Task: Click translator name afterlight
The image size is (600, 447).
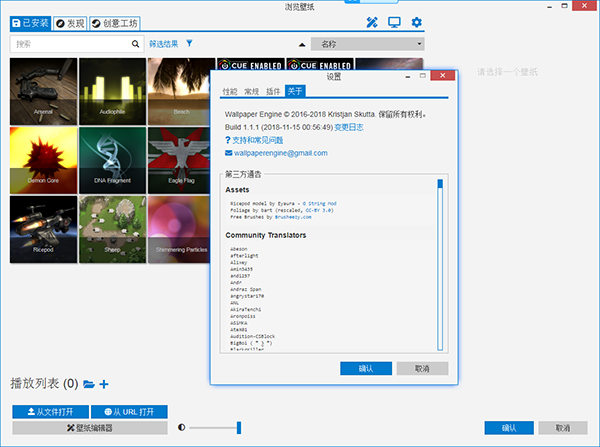Action: point(244,256)
